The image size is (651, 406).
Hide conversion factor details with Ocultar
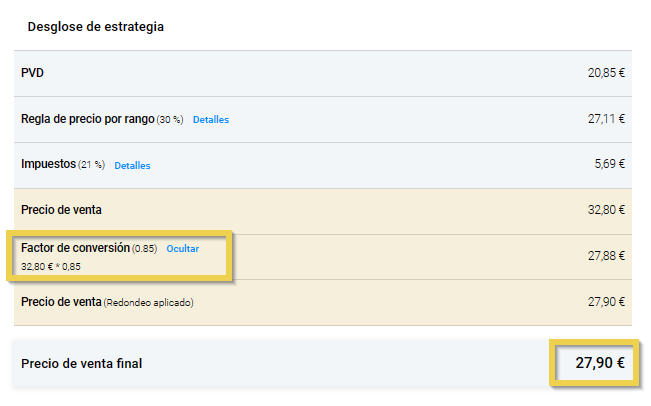click(182, 248)
